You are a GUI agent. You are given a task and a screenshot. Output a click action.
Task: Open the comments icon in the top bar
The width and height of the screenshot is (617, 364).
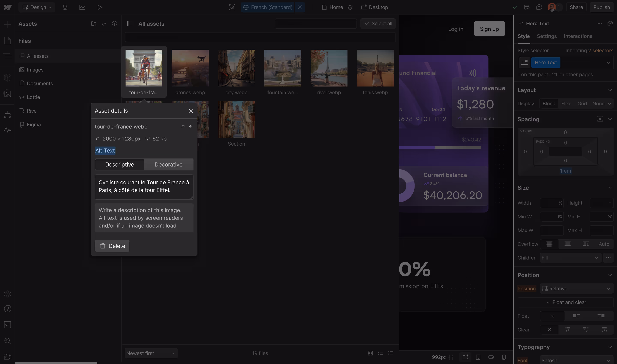pyautogui.click(x=539, y=7)
